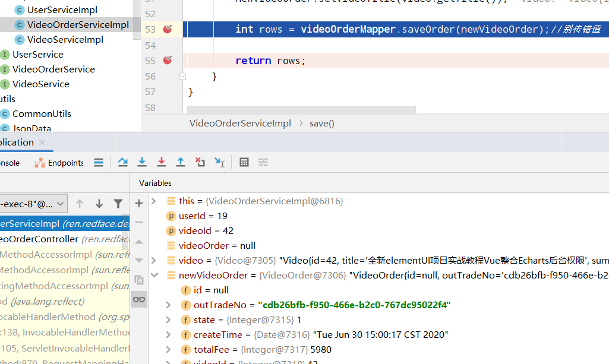Click the Step Out icon
Screen dimensions: 609x364
coord(181,162)
